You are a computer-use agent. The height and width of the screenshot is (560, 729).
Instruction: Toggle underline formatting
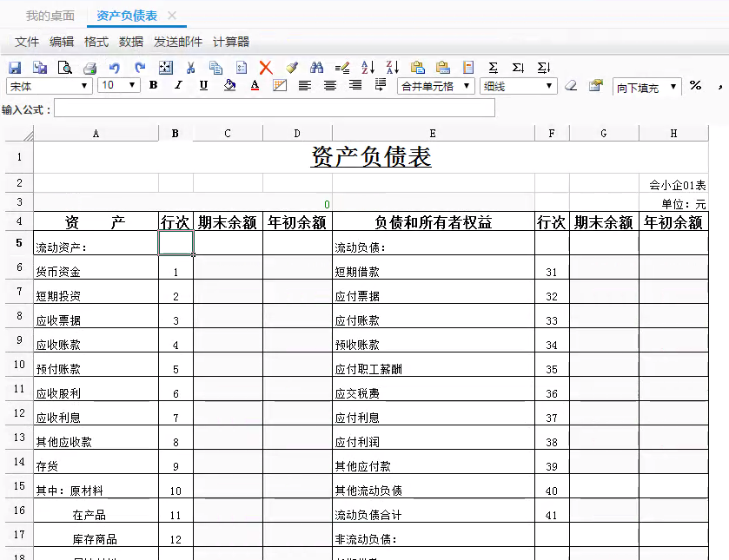203,85
